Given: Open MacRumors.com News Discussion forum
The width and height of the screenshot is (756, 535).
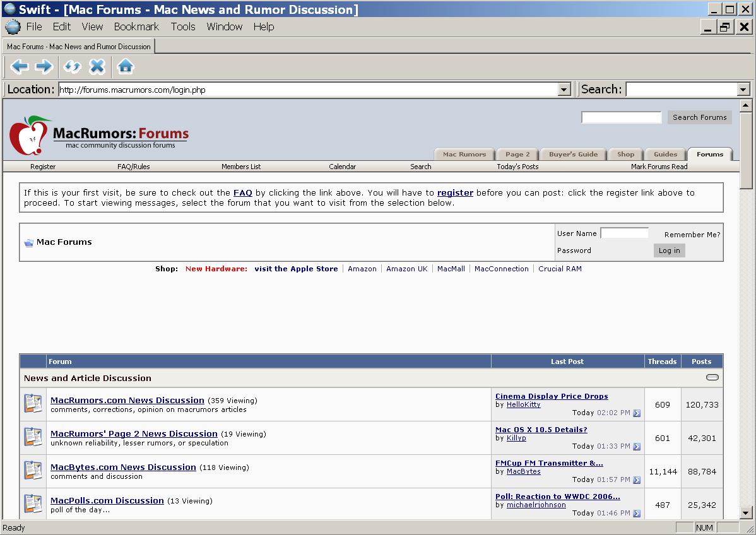Looking at the screenshot, I should point(127,401).
